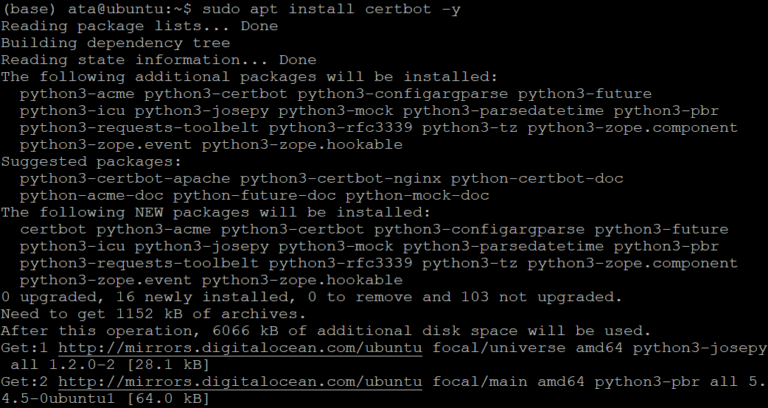This screenshot has width=768, height=408.
Task: Click the 'sudo apt install certbot -y' command
Action: (331, 9)
